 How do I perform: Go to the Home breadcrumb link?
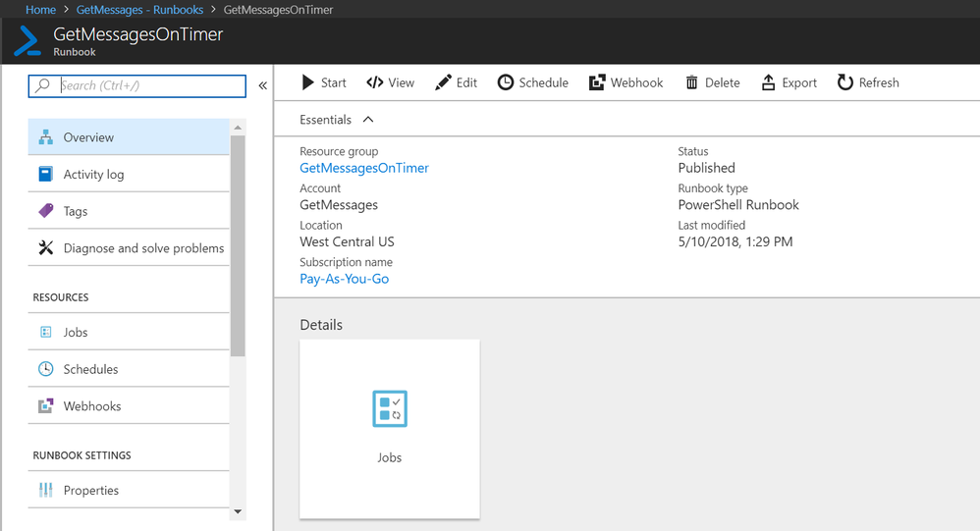[40, 10]
